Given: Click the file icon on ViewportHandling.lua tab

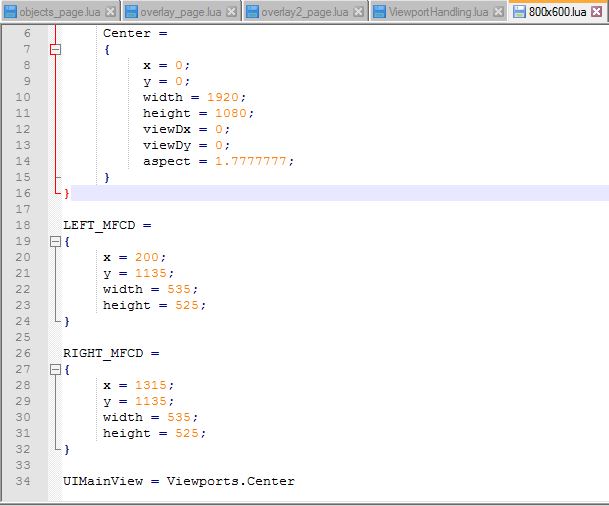Looking at the screenshot, I should pos(379,12).
